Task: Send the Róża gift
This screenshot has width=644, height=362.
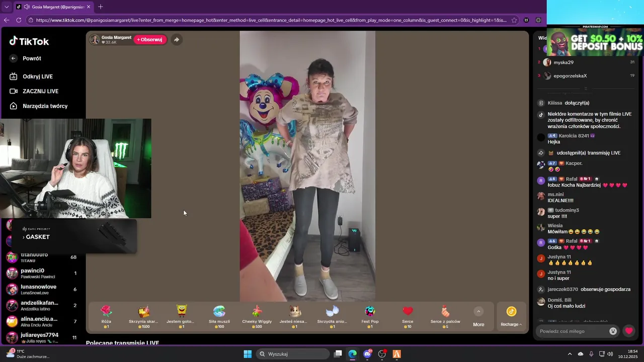Action: pyautogui.click(x=106, y=317)
